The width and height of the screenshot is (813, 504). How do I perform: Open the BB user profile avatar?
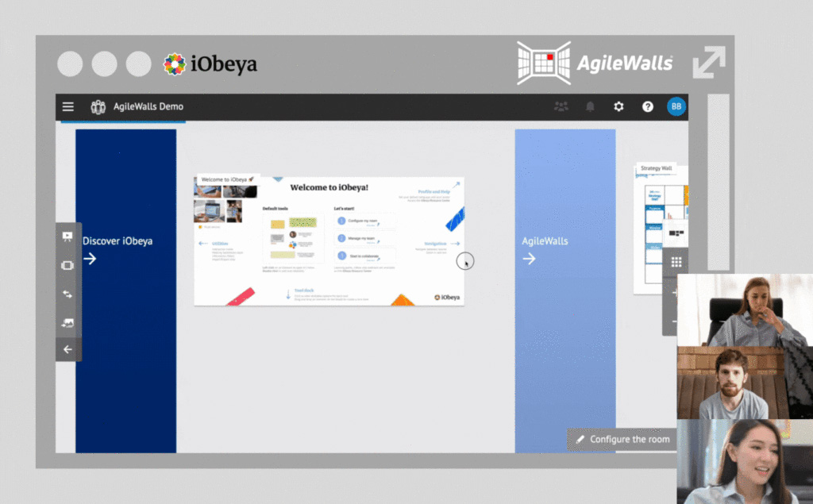(x=676, y=106)
